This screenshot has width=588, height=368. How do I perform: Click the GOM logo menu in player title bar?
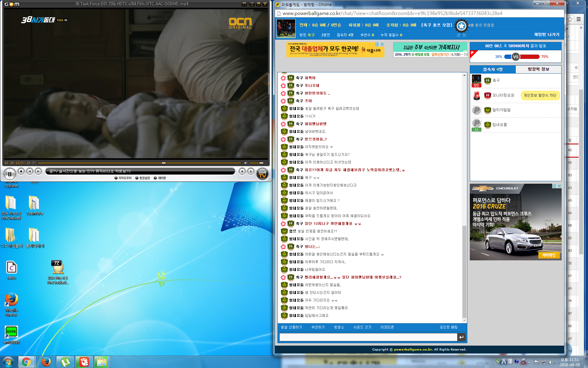coord(12,4)
